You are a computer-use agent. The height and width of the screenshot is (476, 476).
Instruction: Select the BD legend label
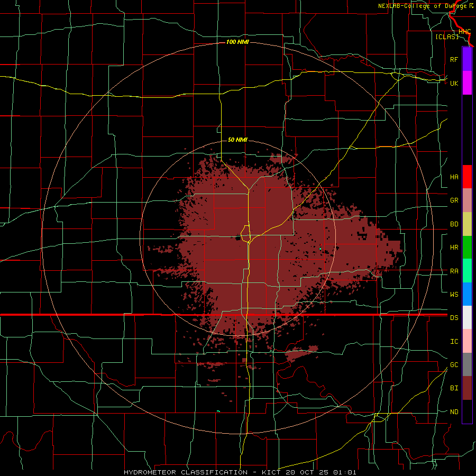click(454, 224)
